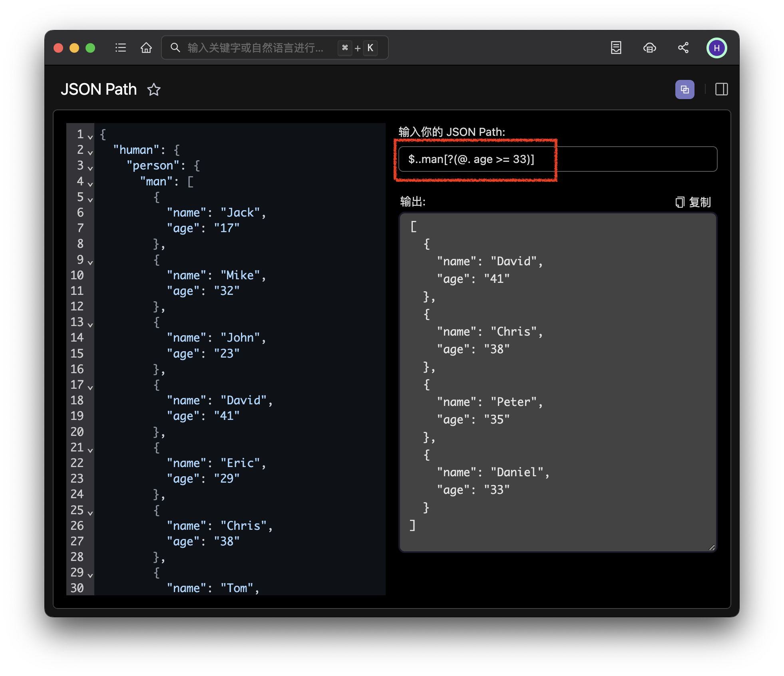
Task: Toggle the star to favorite JSON Path
Action: [154, 90]
